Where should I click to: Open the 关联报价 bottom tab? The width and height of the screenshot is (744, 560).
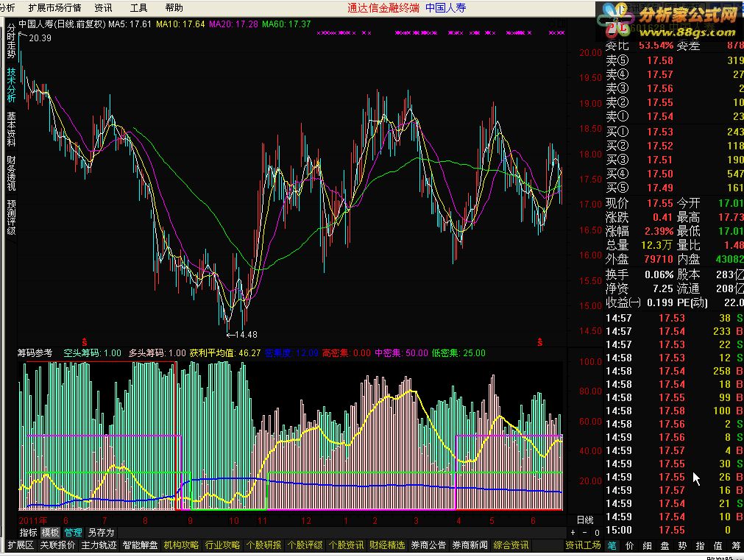(x=57, y=545)
